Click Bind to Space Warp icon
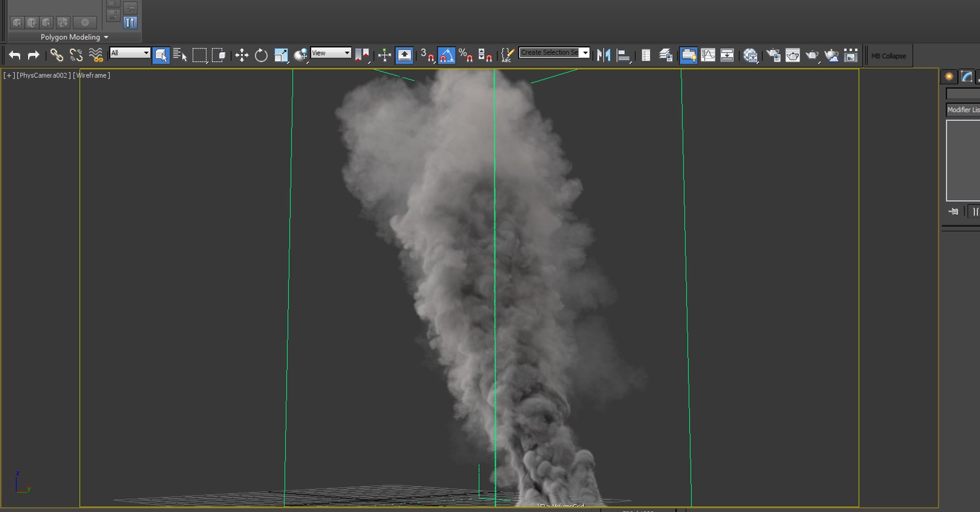 click(95, 55)
